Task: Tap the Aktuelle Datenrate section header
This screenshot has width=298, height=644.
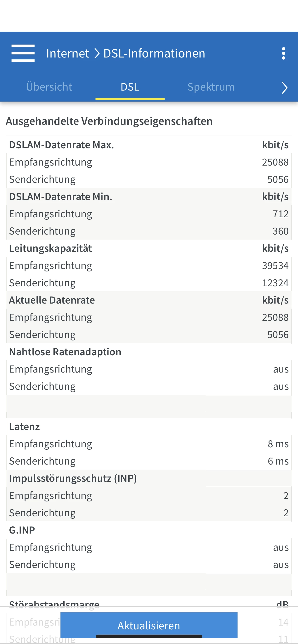Action: coord(52,300)
